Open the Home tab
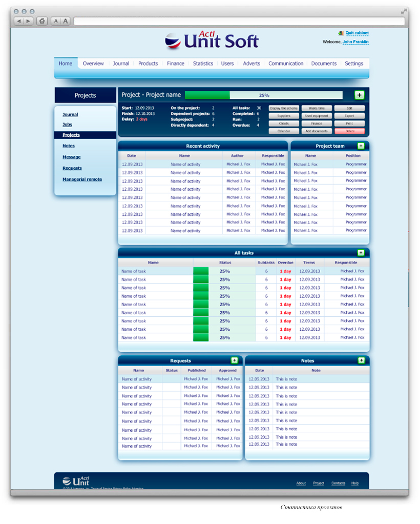The height and width of the screenshot is (524, 420). pos(66,64)
